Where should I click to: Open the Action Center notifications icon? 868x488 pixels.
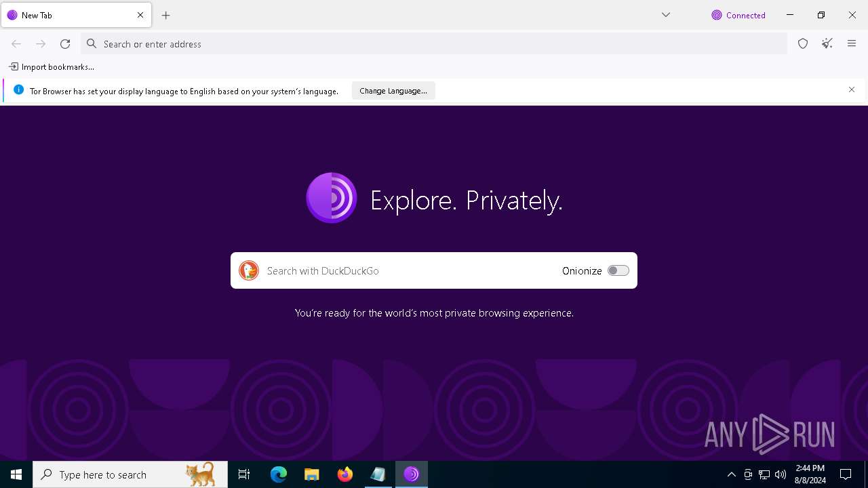tap(846, 474)
